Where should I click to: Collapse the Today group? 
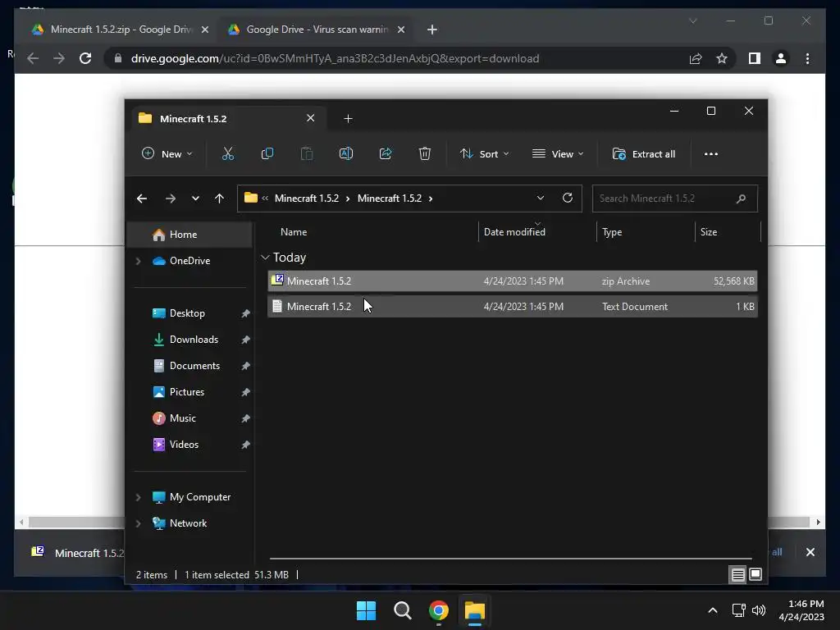265,258
